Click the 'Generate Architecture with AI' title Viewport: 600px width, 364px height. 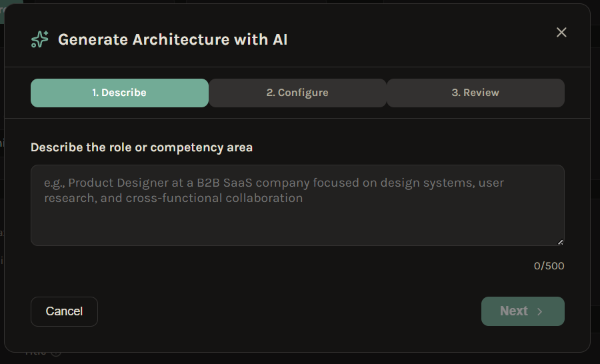173,40
